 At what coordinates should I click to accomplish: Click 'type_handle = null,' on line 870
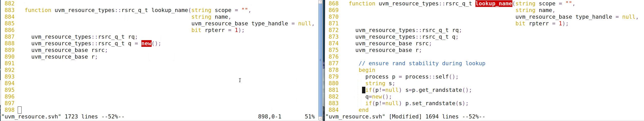coord(607,17)
